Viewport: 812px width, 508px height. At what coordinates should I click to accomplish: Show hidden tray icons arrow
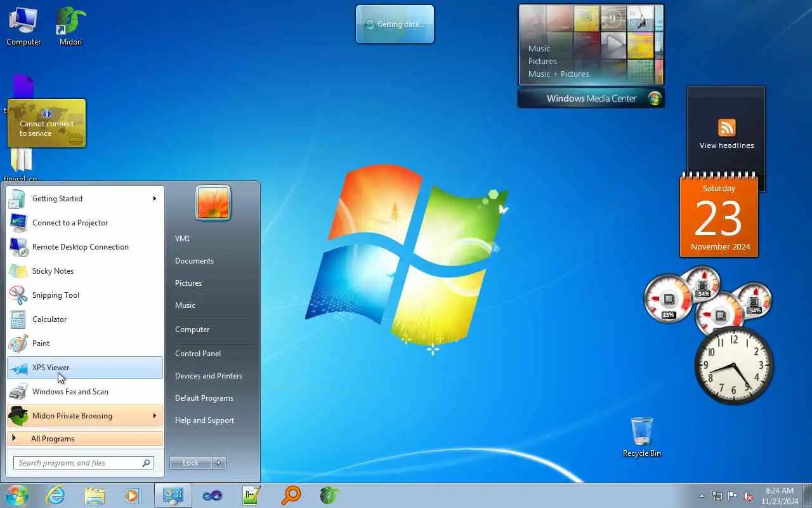point(702,497)
